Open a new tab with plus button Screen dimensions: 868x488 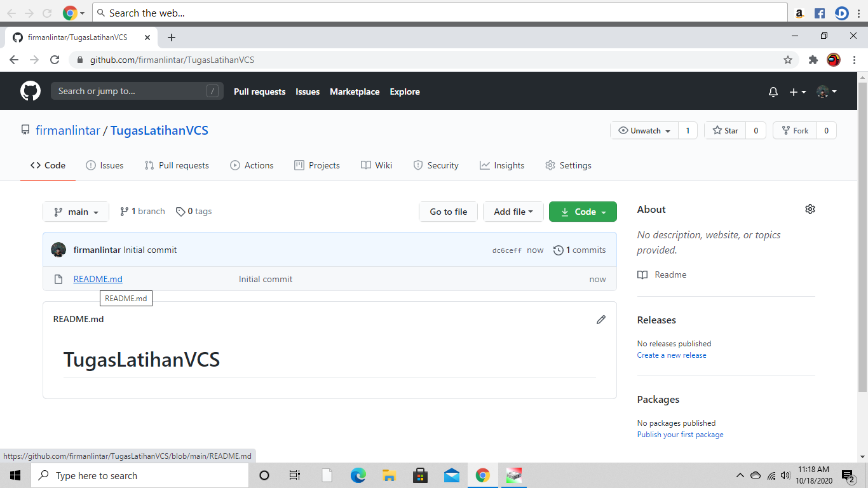[172, 37]
